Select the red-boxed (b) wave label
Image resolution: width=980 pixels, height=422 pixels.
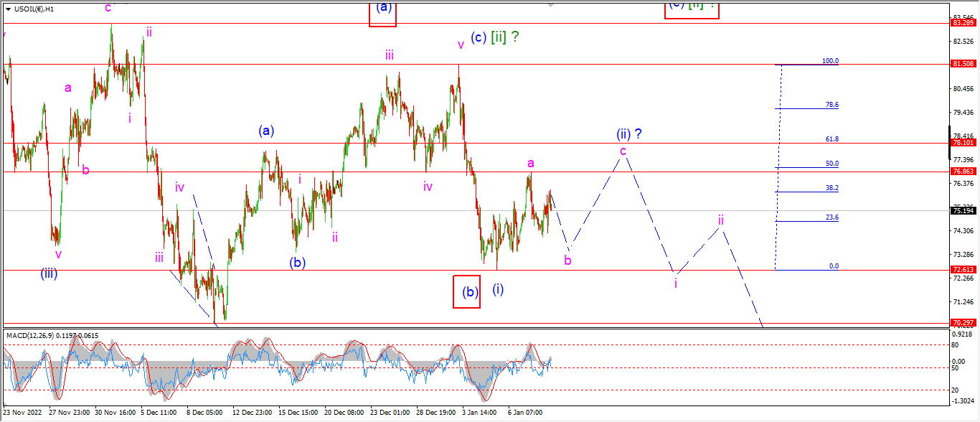[x=466, y=292]
